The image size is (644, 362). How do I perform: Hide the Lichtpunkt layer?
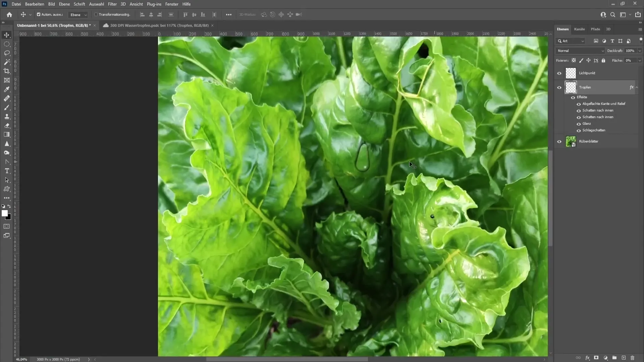point(559,73)
